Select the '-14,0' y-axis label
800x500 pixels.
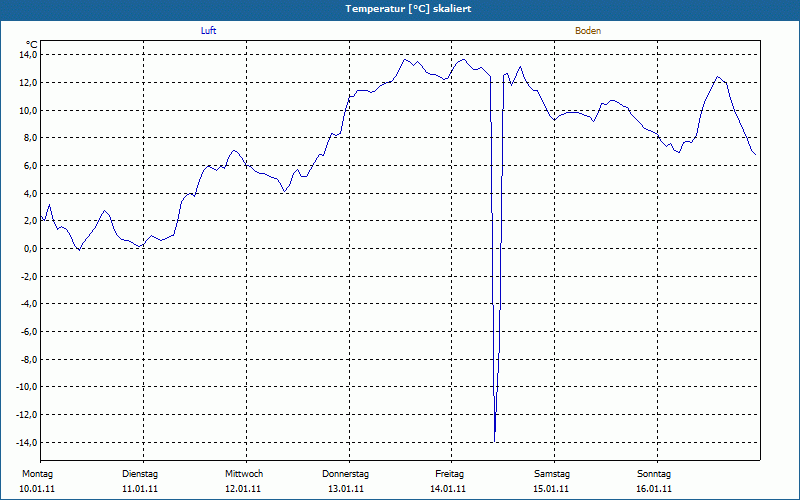coord(26,442)
